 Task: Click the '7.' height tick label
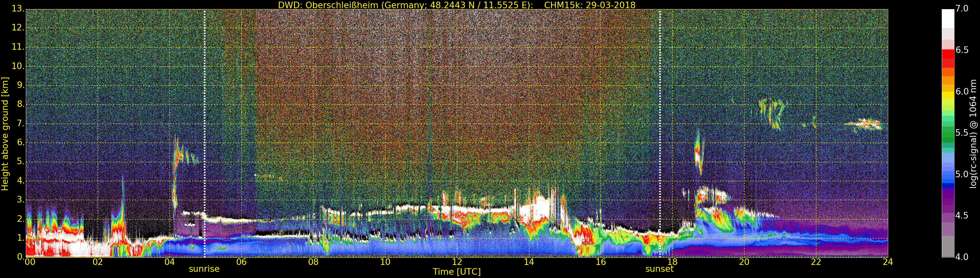pos(21,123)
